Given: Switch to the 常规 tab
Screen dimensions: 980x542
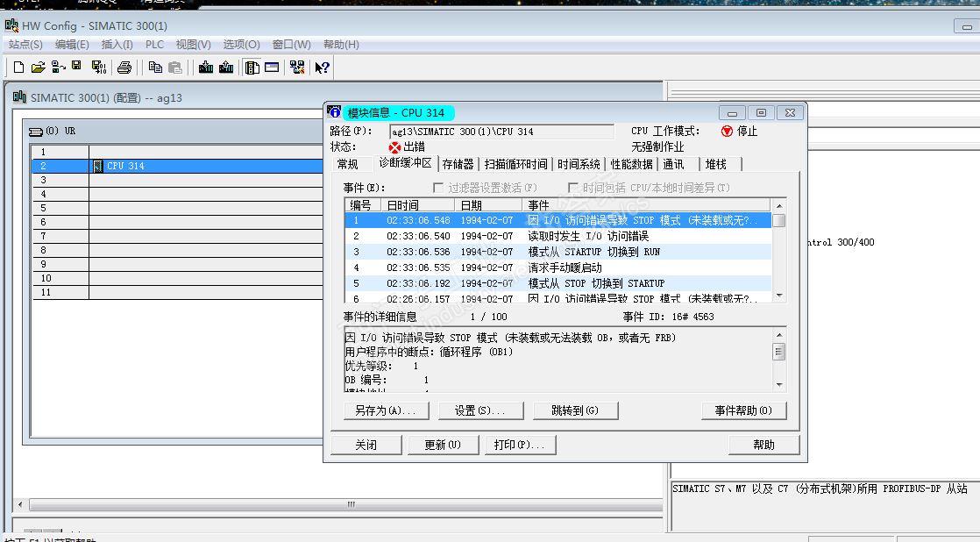Looking at the screenshot, I should click(347, 164).
